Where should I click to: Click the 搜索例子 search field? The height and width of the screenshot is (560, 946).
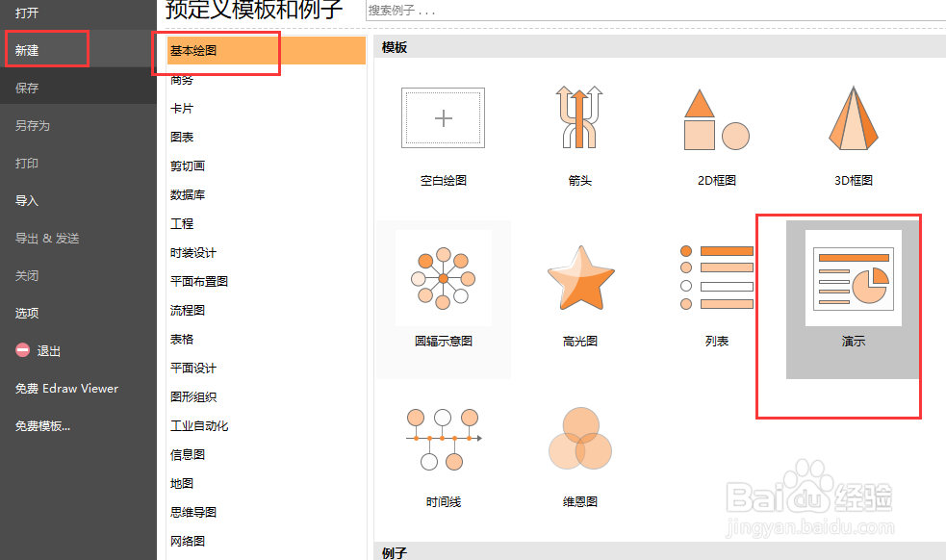coord(655,11)
